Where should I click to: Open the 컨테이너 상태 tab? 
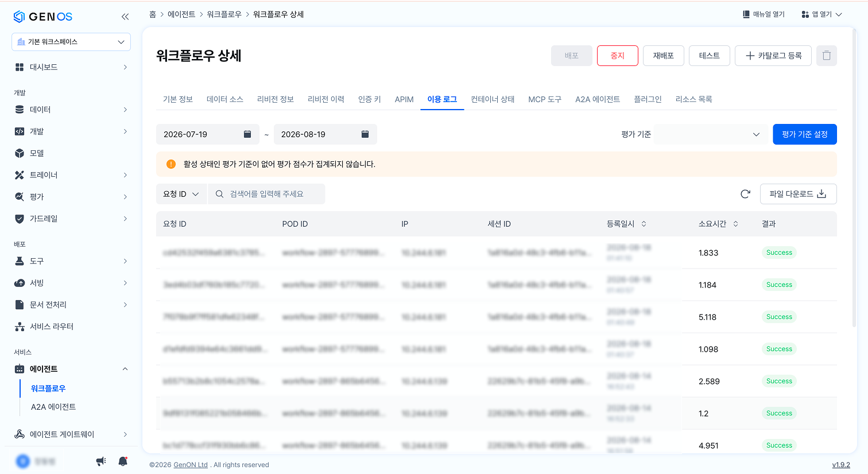point(493,99)
